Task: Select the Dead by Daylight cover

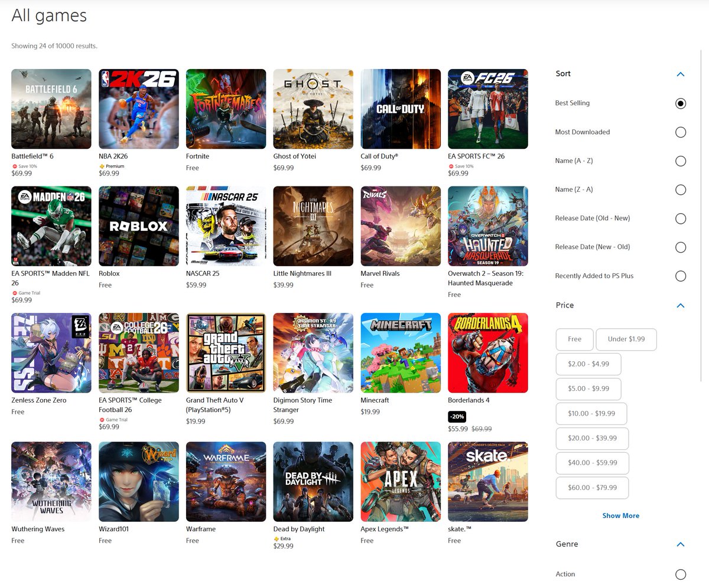Action: (314, 482)
